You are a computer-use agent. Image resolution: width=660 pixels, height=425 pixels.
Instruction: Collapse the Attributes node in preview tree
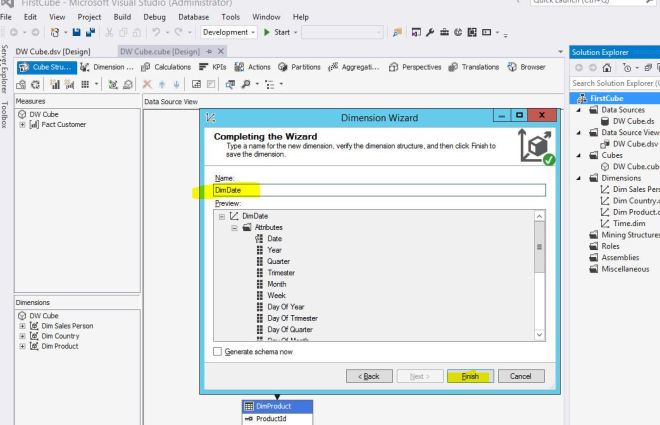[234, 227]
